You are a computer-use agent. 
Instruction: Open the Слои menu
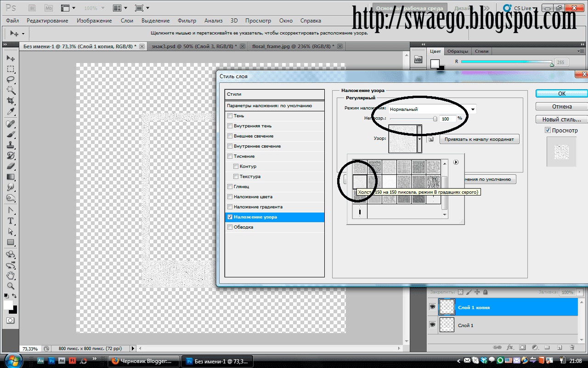pyautogui.click(x=127, y=21)
